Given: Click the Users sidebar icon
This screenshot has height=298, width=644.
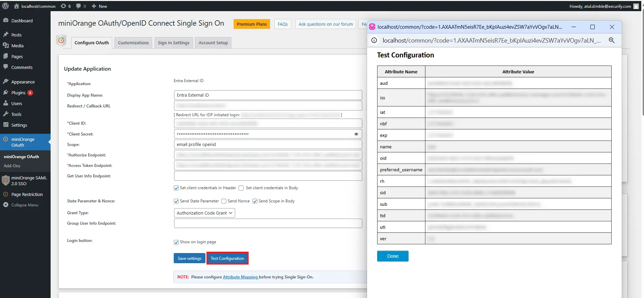Looking at the screenshot, I should 6,103.
